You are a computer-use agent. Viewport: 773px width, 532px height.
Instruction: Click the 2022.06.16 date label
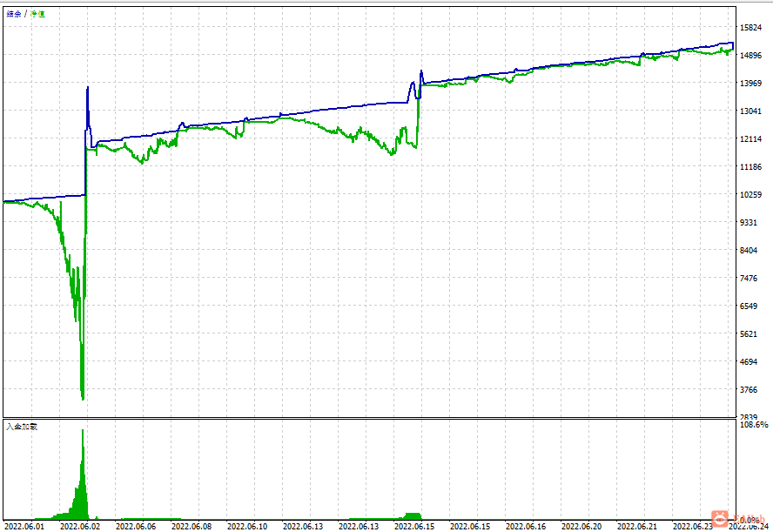coord(526,527)
